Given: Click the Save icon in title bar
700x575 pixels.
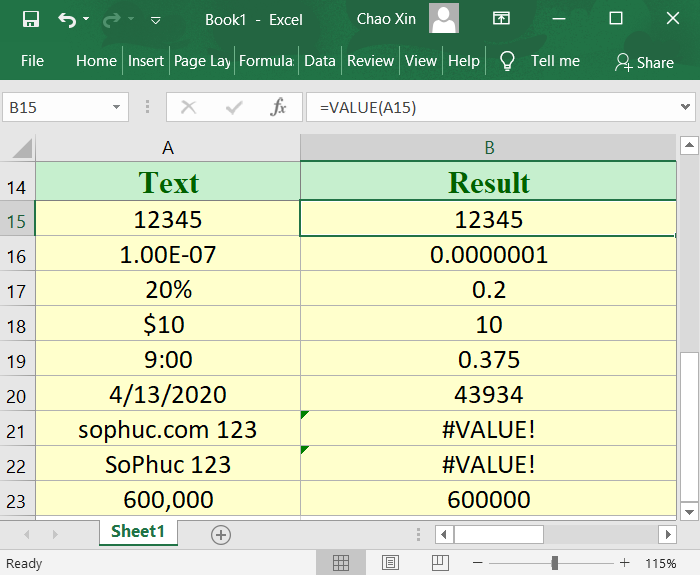Looking at the screenshot, I should pyautogui.click(x=30, y=19).
